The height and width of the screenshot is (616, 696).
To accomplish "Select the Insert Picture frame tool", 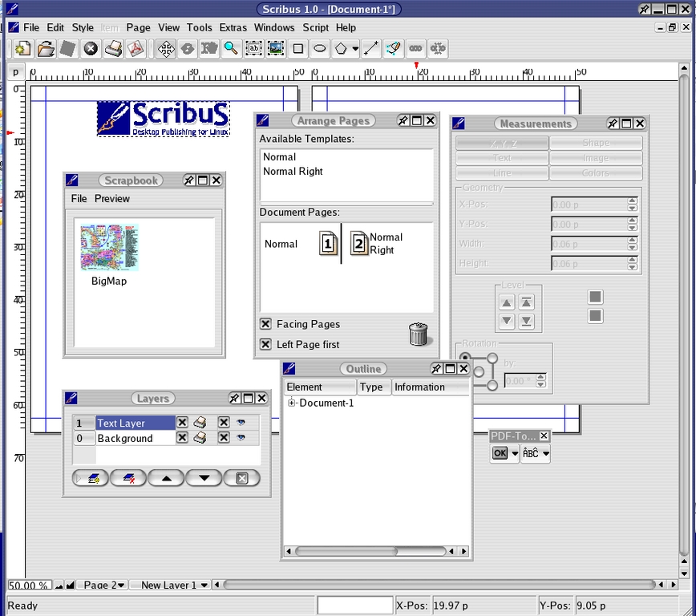I will point(276,49).
